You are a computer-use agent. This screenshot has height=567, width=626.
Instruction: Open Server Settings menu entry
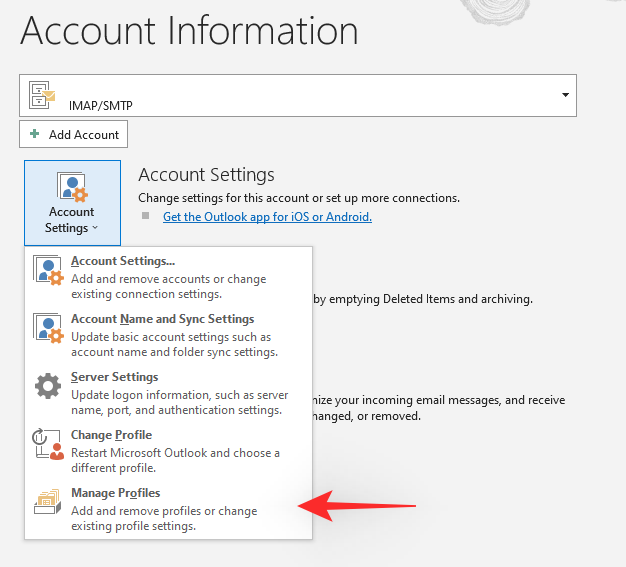click(x=114, y=378)
